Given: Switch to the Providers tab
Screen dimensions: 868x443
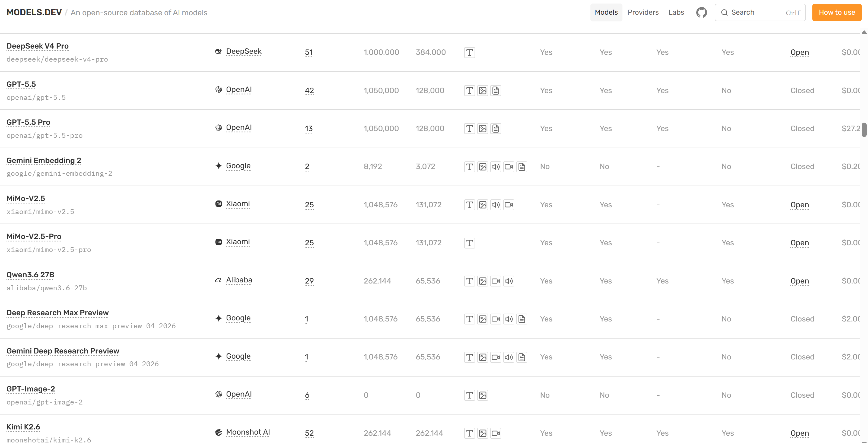Looking at the screenshot, I should click(x=643, y=12).
